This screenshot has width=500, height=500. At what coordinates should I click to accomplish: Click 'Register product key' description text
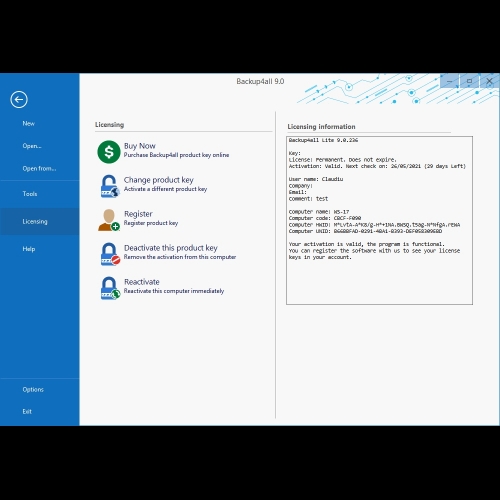click(151, 223)
